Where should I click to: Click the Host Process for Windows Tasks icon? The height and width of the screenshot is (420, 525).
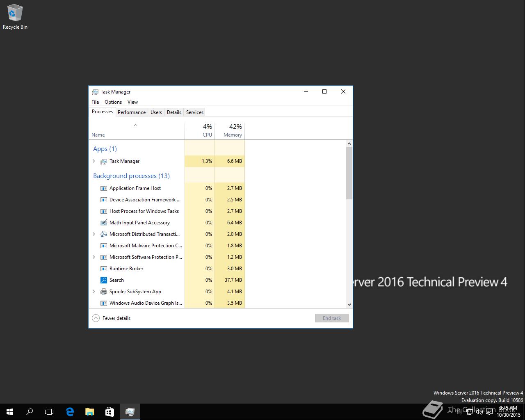(x=104, y=211)
